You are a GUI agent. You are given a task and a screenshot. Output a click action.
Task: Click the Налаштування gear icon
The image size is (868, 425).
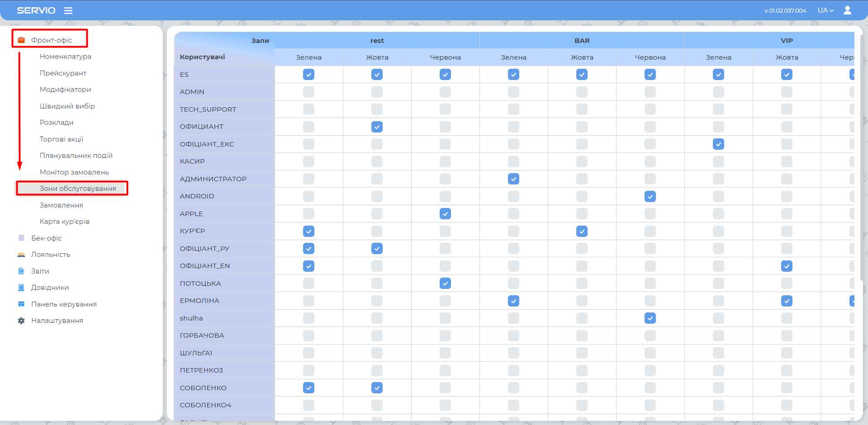[x=21, y=321]
